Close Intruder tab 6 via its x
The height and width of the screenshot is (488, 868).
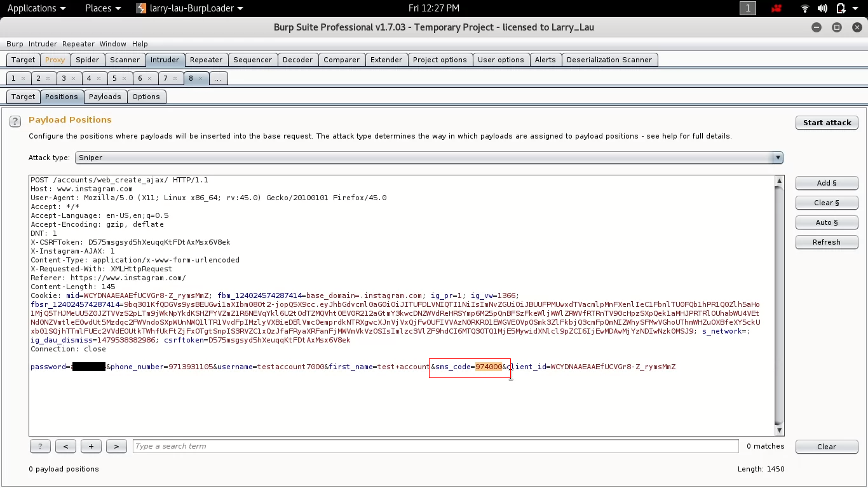click(149, 79)
